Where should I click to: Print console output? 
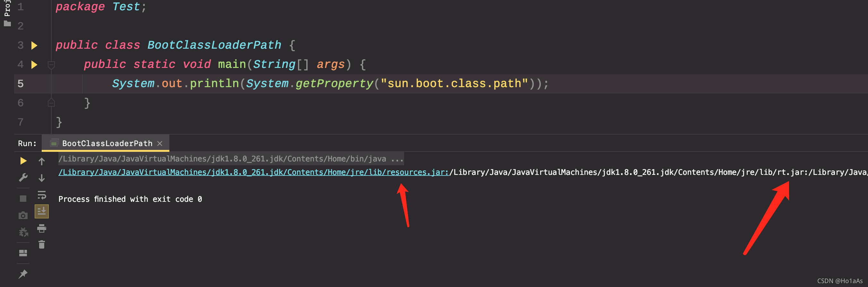[41, 228]
